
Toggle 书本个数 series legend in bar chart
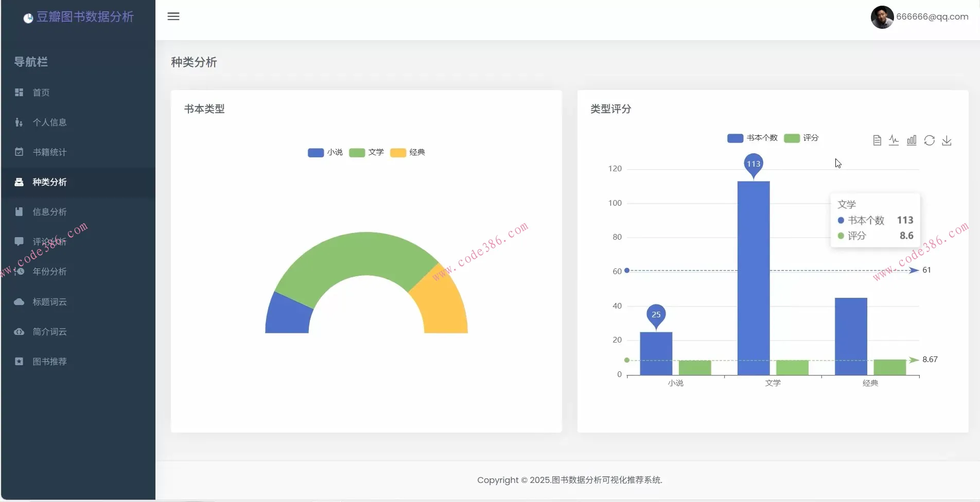(752, 138)
